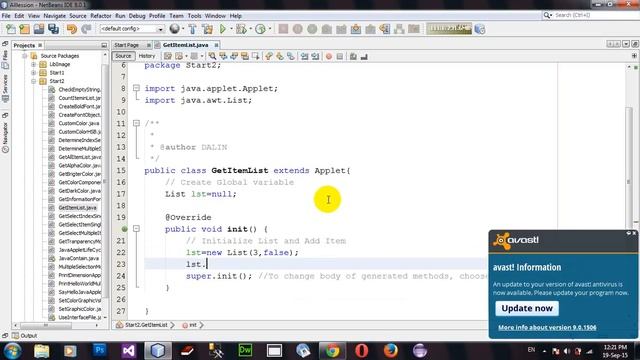Open Firefox from the taskbar
This screenshot has width=640, height=360.
point(390,351)
